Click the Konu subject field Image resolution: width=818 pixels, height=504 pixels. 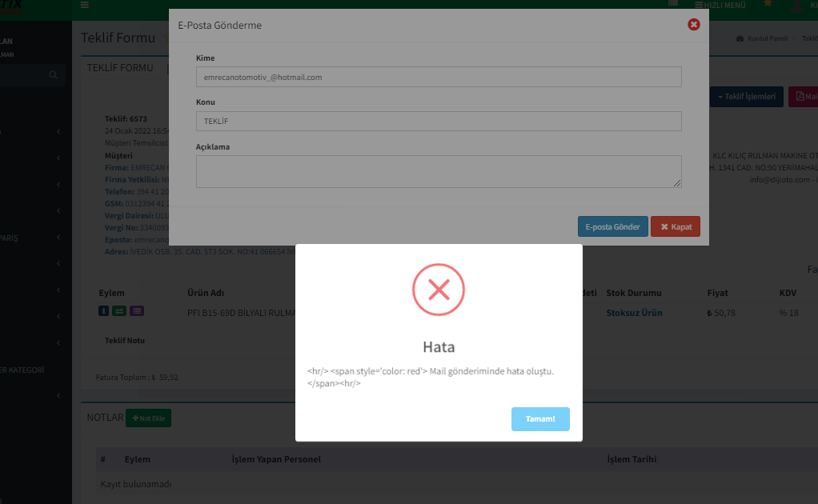(438, 121)
